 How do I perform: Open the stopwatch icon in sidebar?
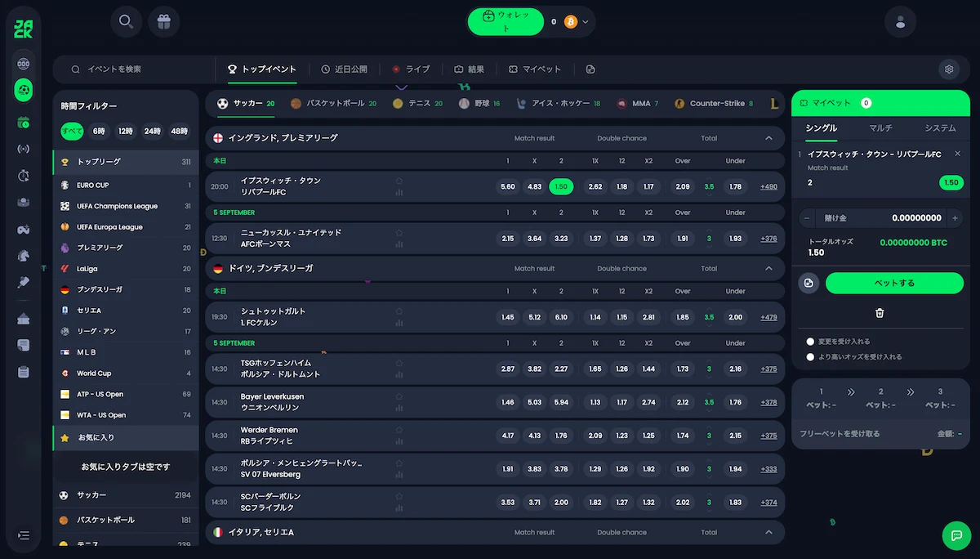pyautogui.click(x=24, y=176)
